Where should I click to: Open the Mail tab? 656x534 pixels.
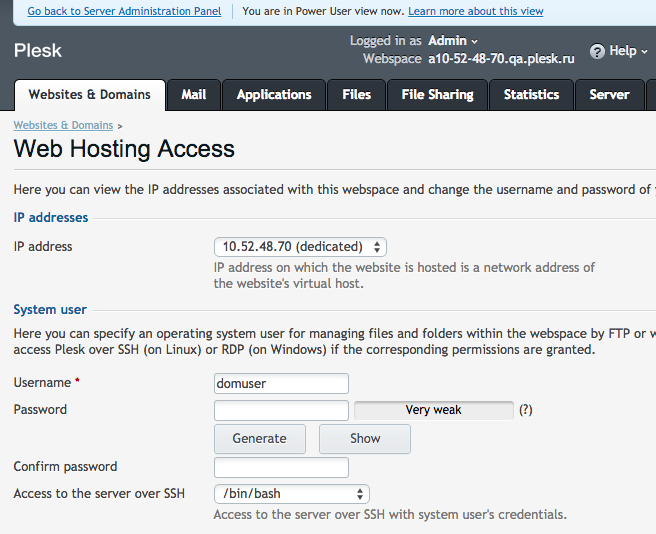click(x=194, y=95)
